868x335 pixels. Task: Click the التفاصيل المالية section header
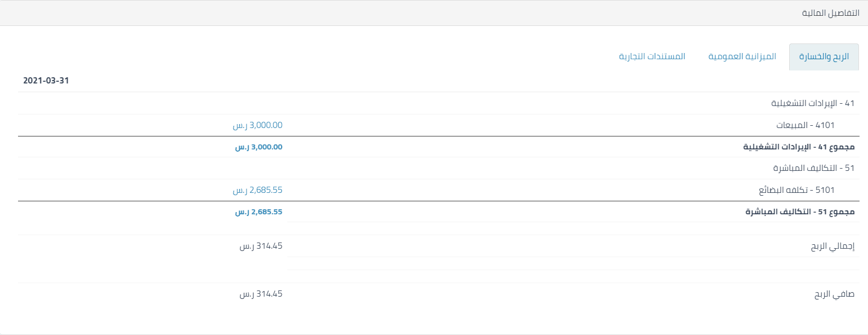831,13
